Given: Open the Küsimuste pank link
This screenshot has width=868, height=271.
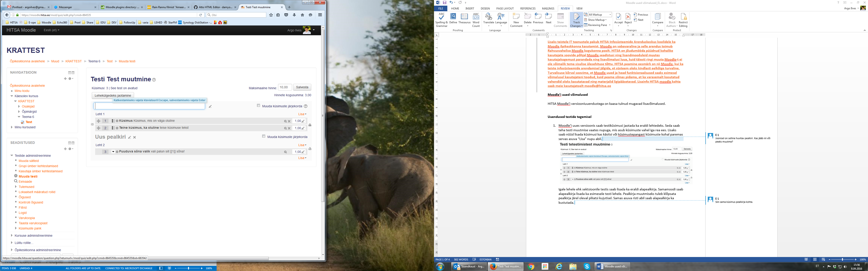Looking at the screenshot, I should coord(30,228).
